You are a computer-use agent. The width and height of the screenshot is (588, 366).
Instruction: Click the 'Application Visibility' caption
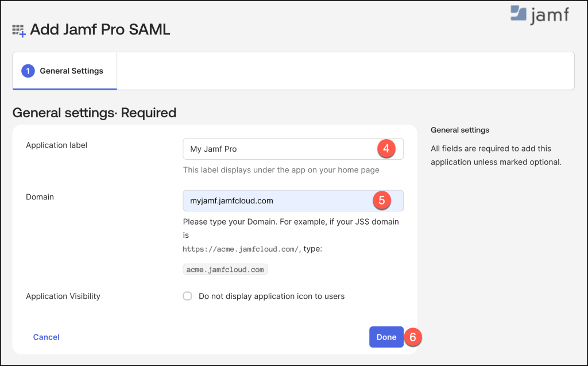pyautogui.click(x=63, y=296)
